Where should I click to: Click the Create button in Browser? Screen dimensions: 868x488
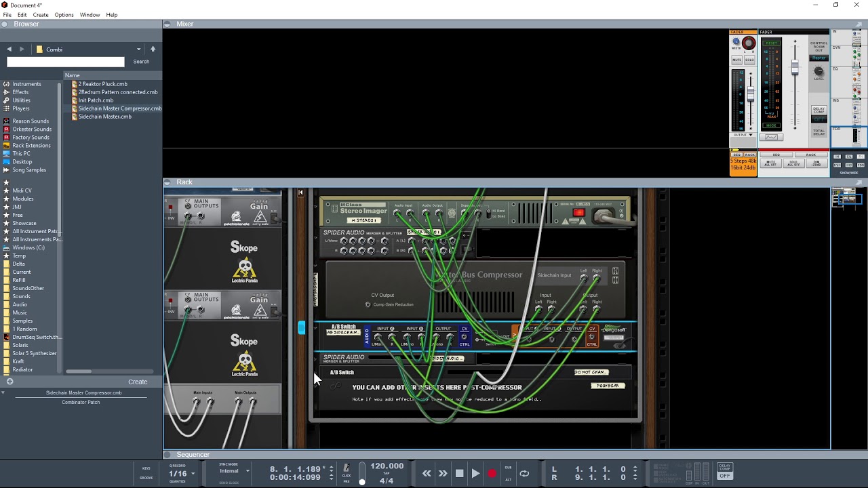pos(138,382)
